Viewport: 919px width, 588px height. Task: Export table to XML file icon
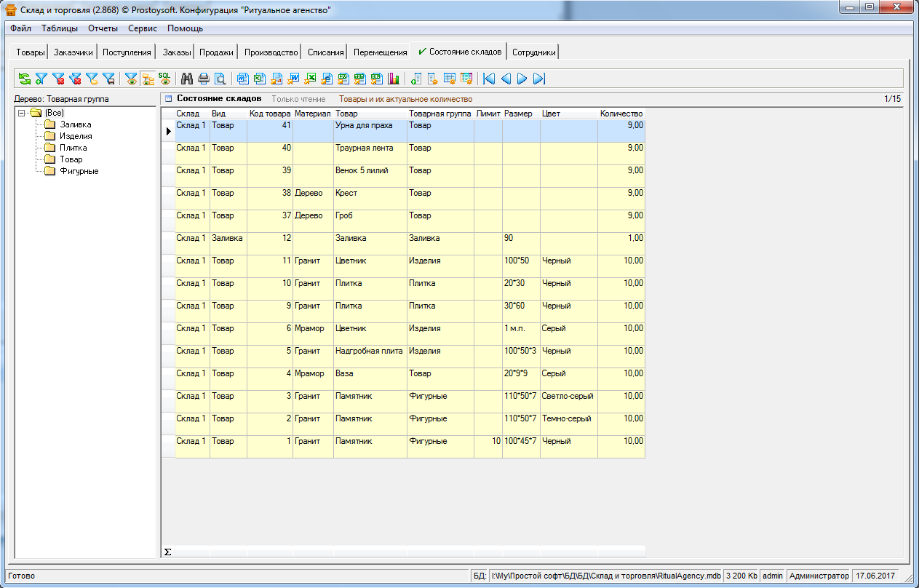pyautogui.click(x=377, y=79)
